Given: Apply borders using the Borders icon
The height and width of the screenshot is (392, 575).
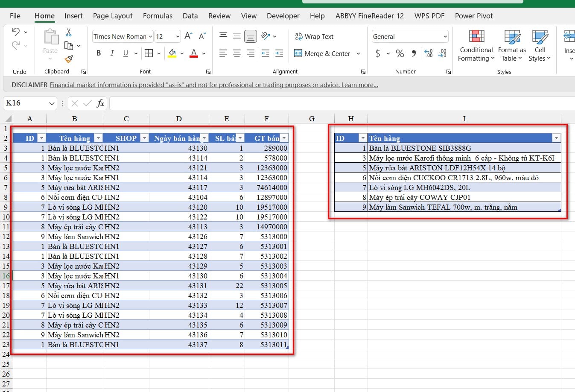Looking at the screenshot, I should tap(149, 53).
